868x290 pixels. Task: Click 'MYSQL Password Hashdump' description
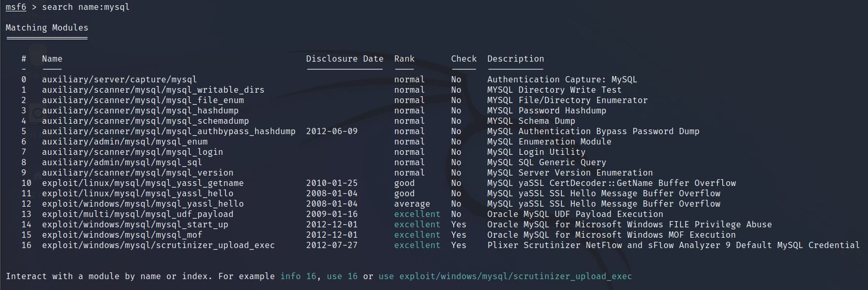click(547, 111)
